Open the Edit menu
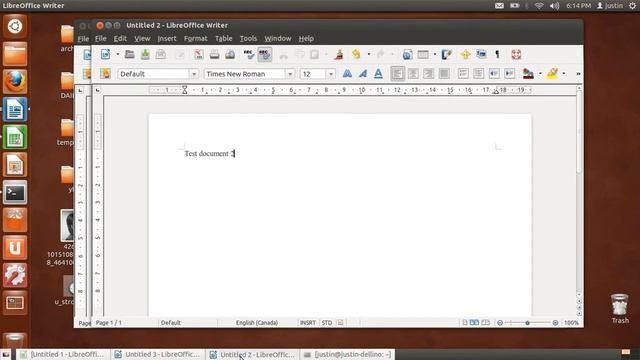The height and width of the screenshot is (360, 640). 120,38
